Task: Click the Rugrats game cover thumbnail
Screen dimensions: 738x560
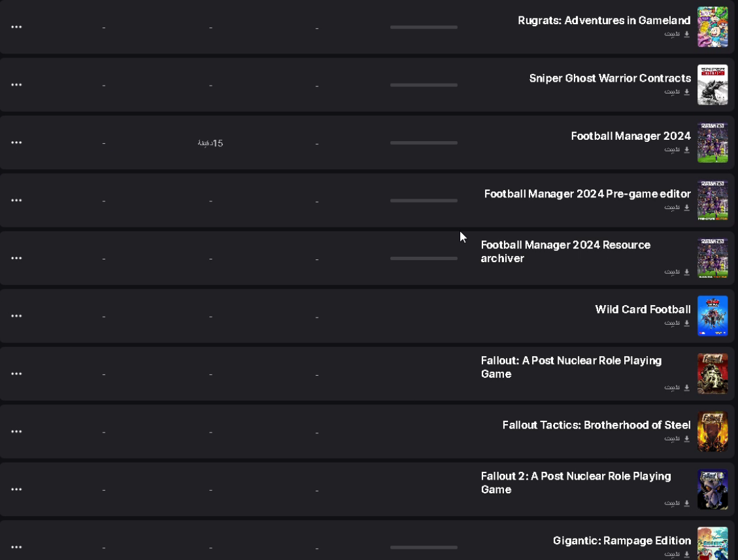Action: tap(713, 27)
